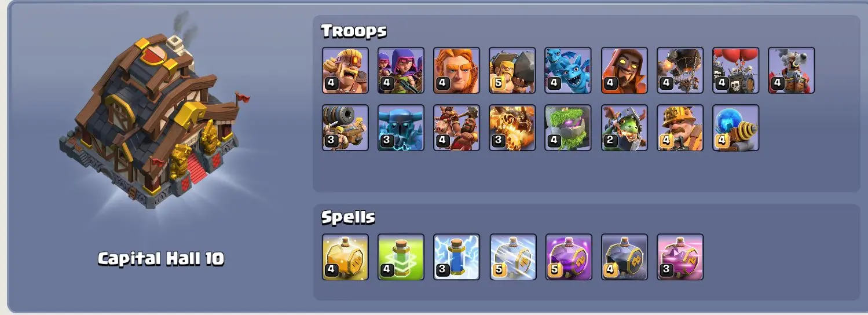Click the Skeleton Barrels red balloon icon
This screenshot has height=315, width=868.
tap(735, 71)
